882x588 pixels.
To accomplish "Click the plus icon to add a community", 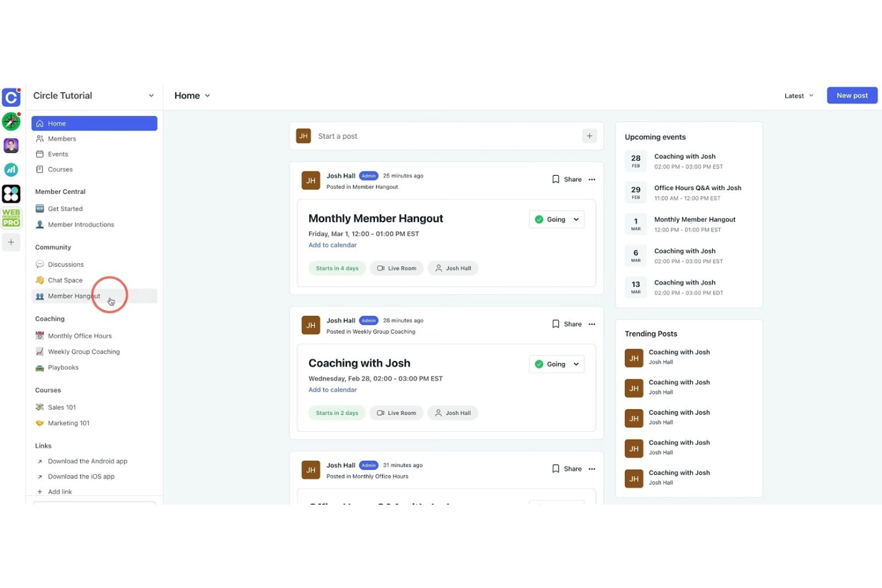I will click(x=11, y=242).
